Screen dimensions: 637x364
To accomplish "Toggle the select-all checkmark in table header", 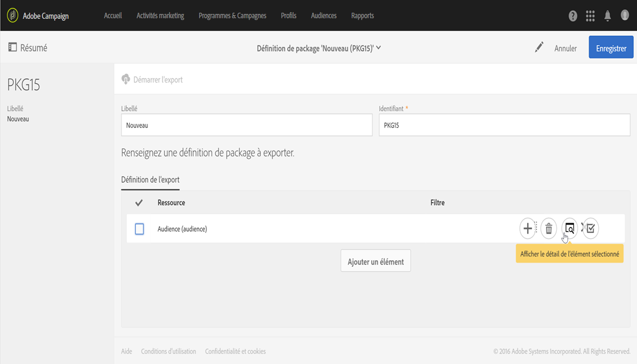I will click(x=138, y=203).
